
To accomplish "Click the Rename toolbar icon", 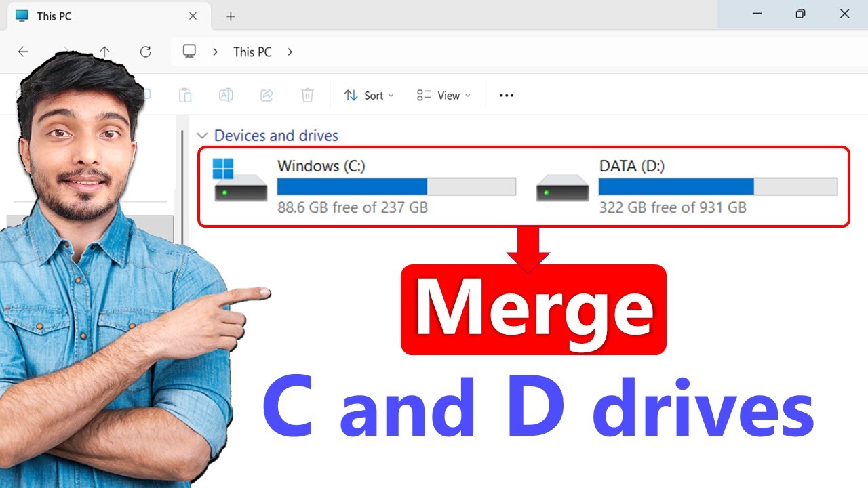I will [x=226, y=96].
